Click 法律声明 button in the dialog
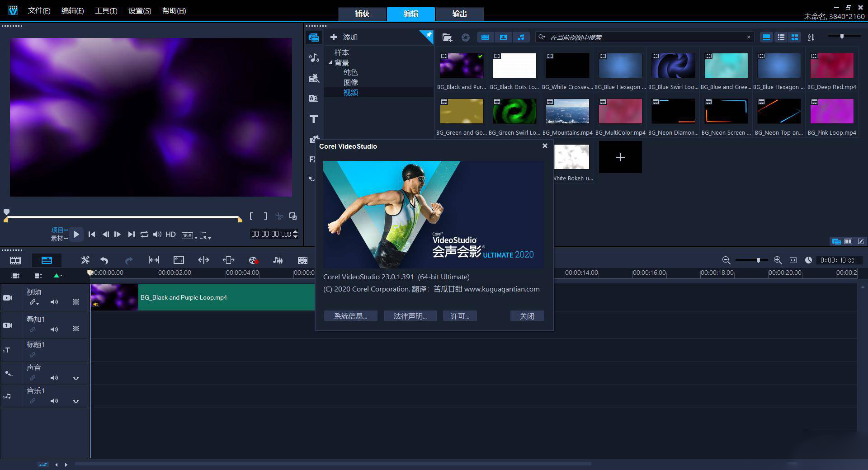The image size is (868, 470). pos(410,316)
